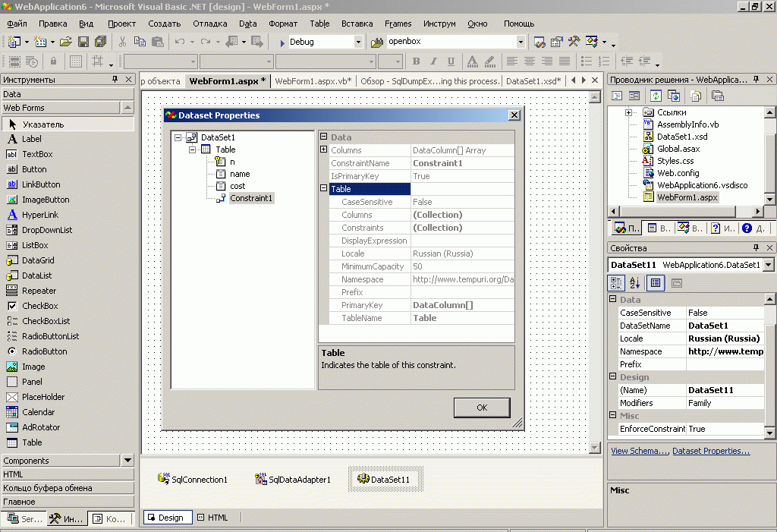Expand the Ссылки node in Solution Explorer
The height and width of the screenshot is (532, 777).
tap(628, 112)
